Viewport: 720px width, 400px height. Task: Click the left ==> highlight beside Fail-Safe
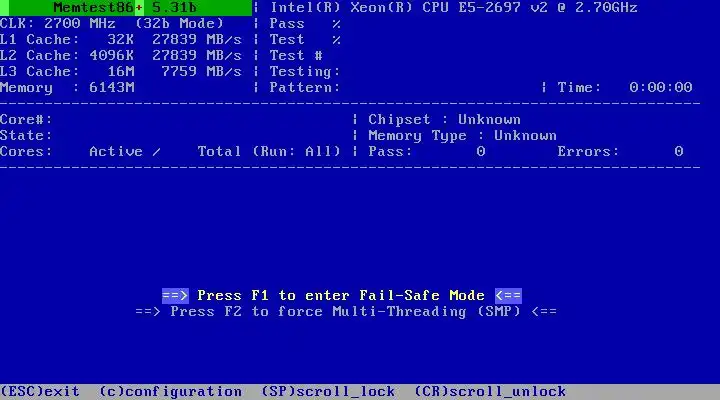point(175,296)
